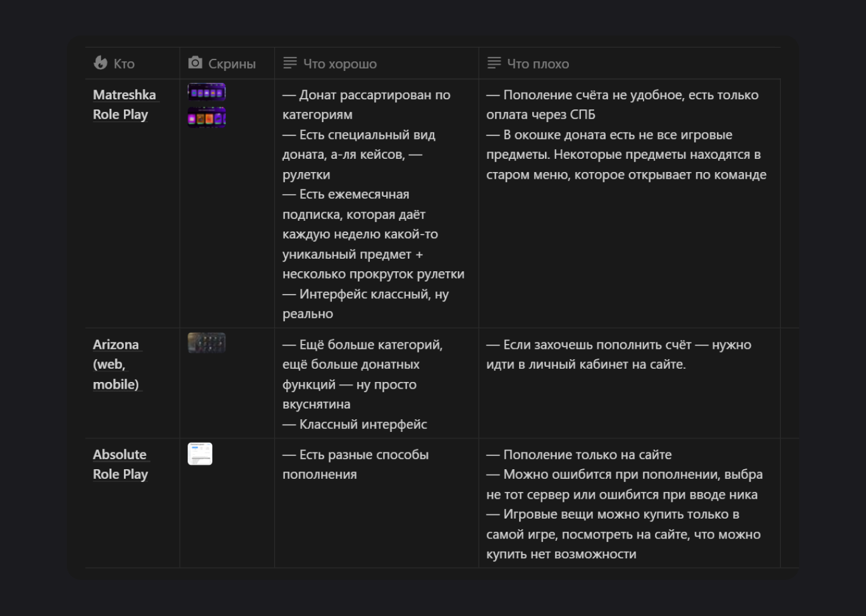Click the text icon beside Что плохо
The height and width of the screenshot is (616, 866).
(494, 63)
